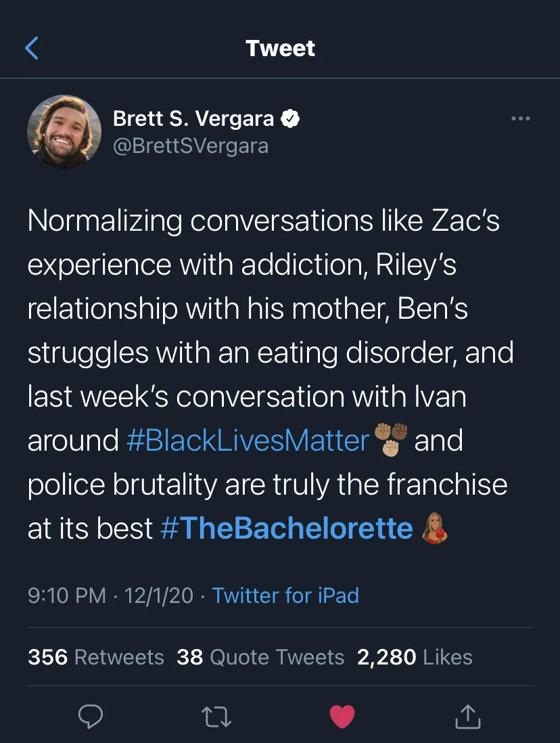Tap the reply speech bubble icon

tap(90, 717)
